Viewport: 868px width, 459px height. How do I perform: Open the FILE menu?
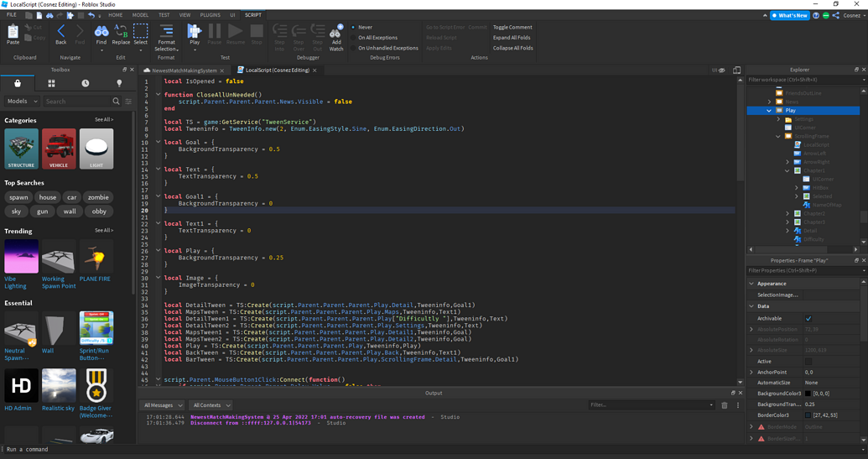coord(12,15)
